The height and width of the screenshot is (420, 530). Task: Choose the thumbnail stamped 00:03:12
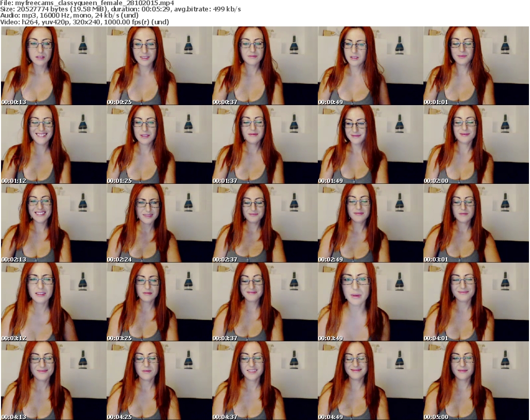pyautogui.click(x=54, y=302)
